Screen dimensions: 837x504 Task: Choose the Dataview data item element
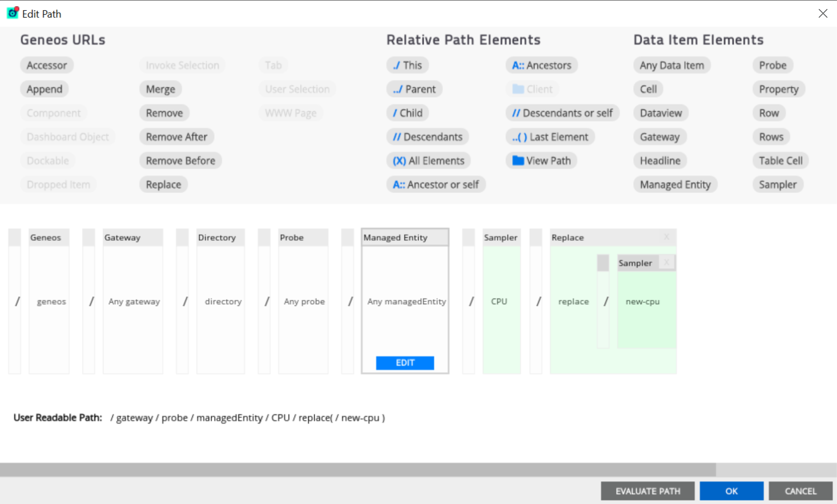[x=661, y=113]
